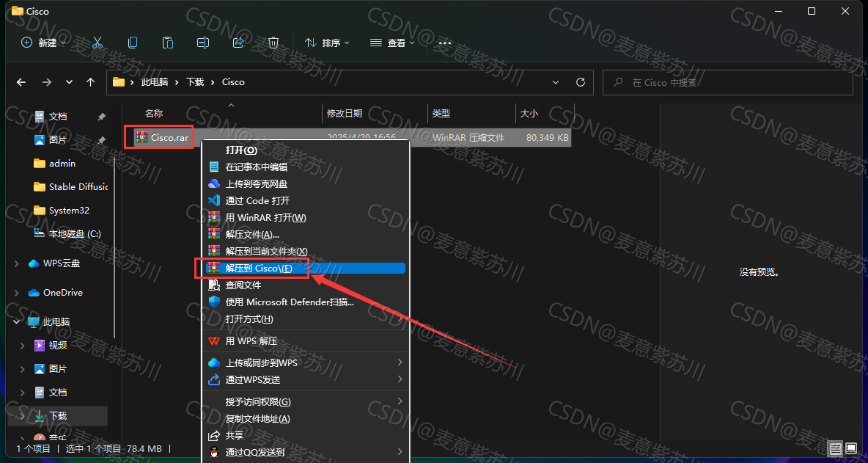Choose 解压到 Cisco\(E) entry

click(306, 268)
